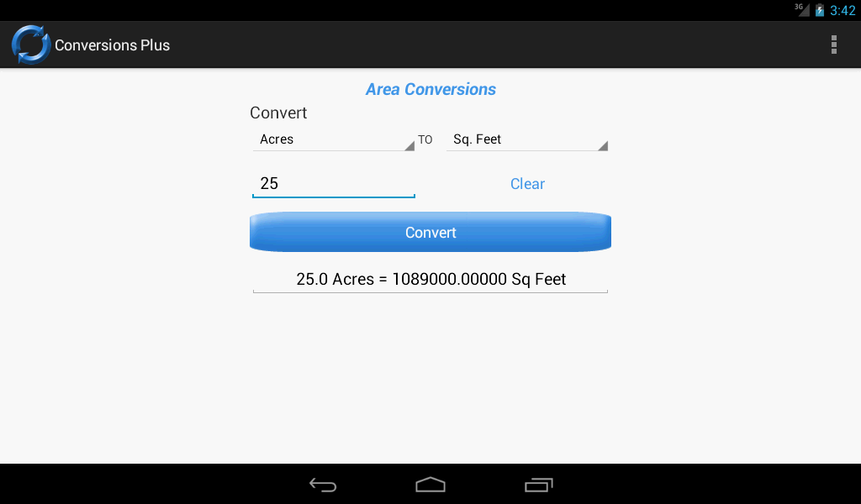Tap the battery charging status icon
The width and height of the screenshot is (861, 504).
pos(819,10)
